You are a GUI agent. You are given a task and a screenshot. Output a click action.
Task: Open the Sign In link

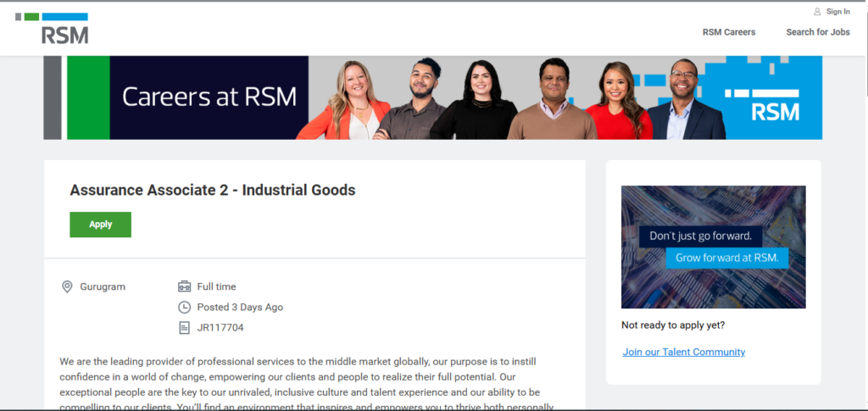(x=838, y=12)
